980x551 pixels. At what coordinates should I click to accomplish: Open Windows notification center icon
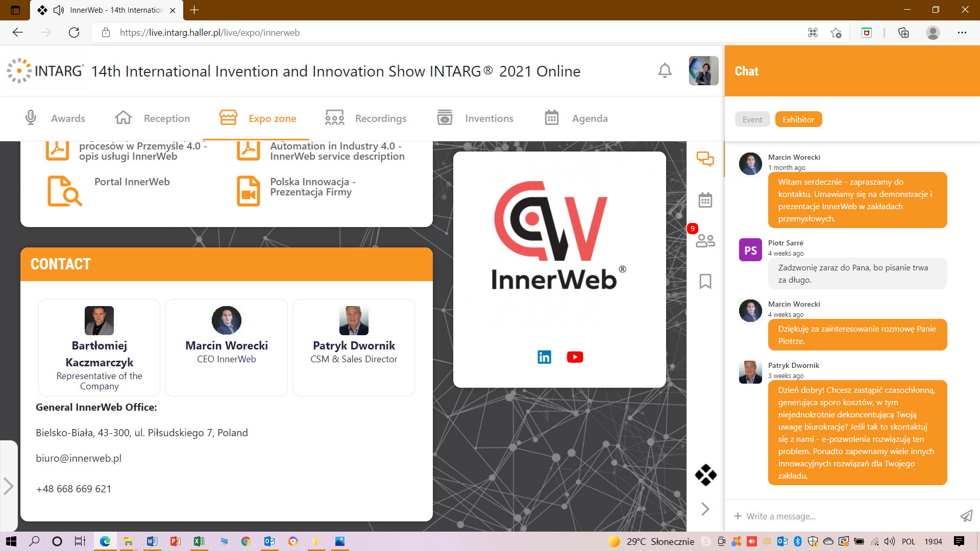pyautogui.click(x=959, y=541)
